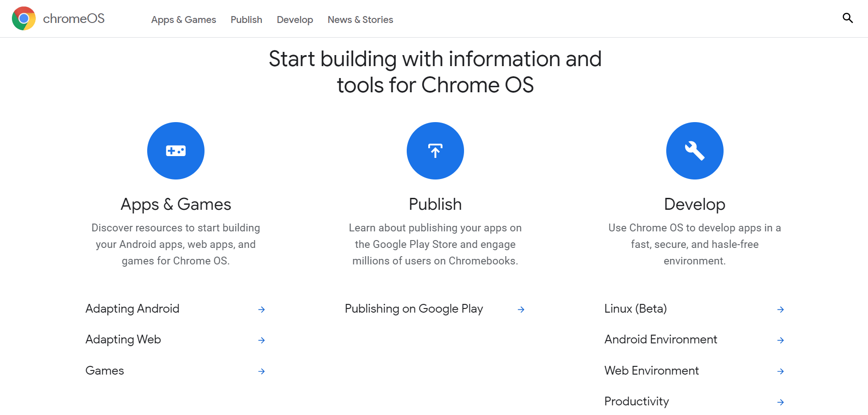Click the arrow next to Adapting Web
This screenshot has width=868, height=415.
[x=261, y=340]
